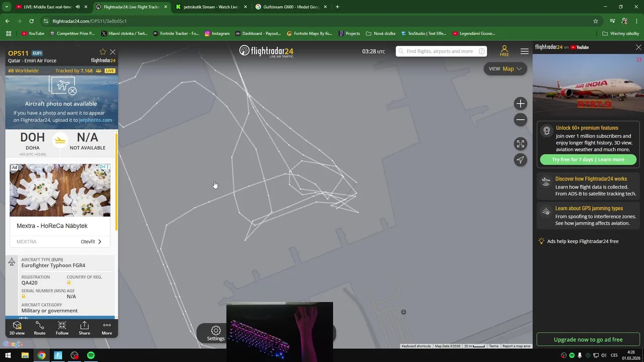The height and width of the screenshot is (362, 644).
Task: Click Upgrade now to go ad free
Action: tap(588, 339)
